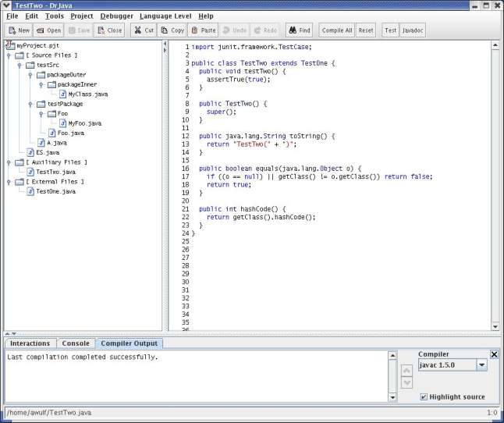
Task: Click the Copy toolbar icon
Action: coord(165,30)
